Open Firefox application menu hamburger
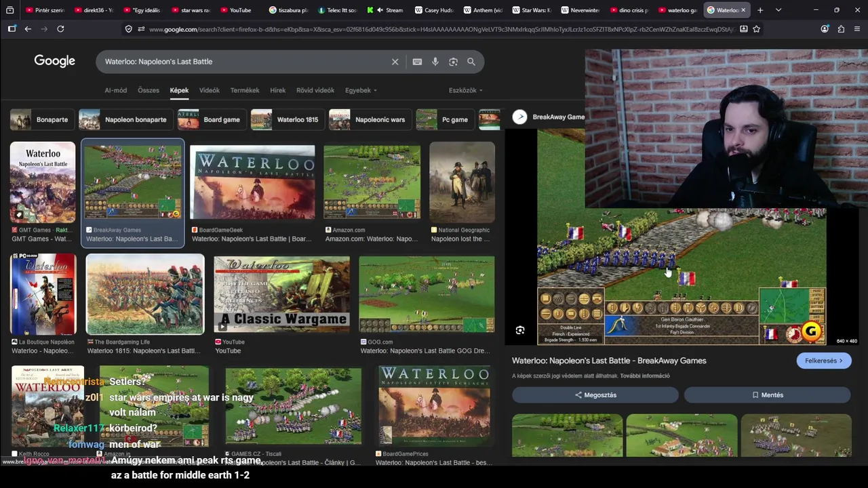This screenshot has width=868, height=488. click(x=857, y=29)
